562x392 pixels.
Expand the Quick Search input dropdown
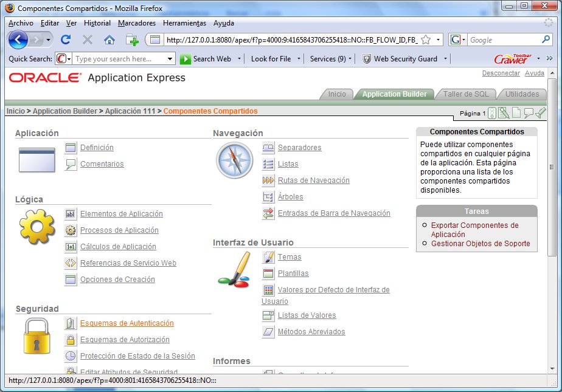click(x=170, y=59)
